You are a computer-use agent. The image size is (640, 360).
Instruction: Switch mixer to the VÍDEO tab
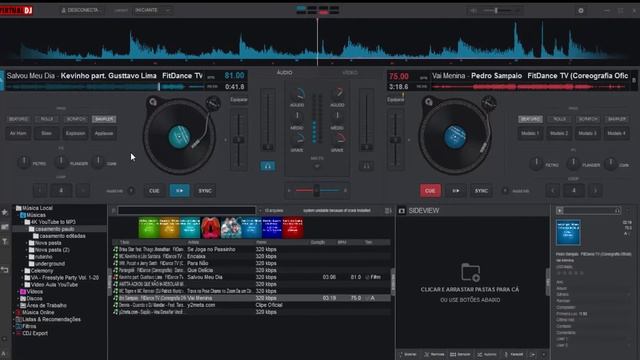click(x=350, y=72)
